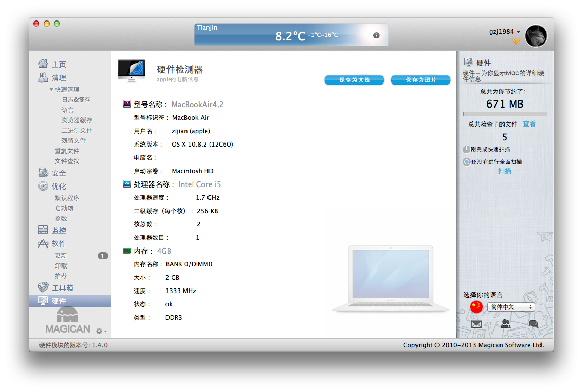Select 语言 in sidebar
The image size is (583, 392).
point(68,110)
